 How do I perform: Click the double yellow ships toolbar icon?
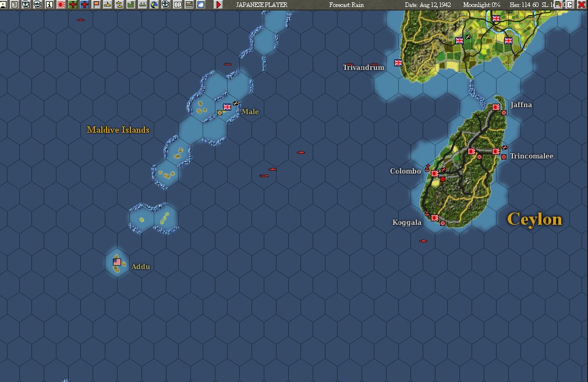tap(119, 5)
